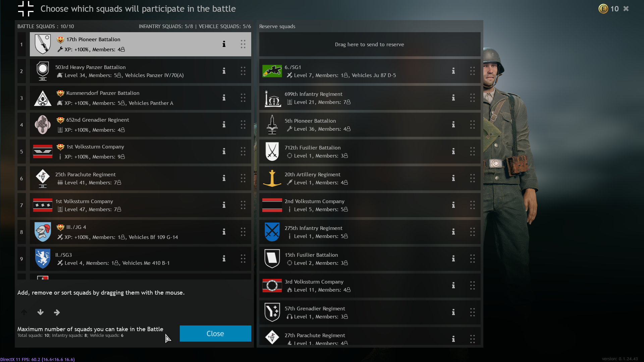The image size is (644, 362).
Task: Select 1st Volkssturm Company Level 47 squad
Action: click(x=141, y=205)
